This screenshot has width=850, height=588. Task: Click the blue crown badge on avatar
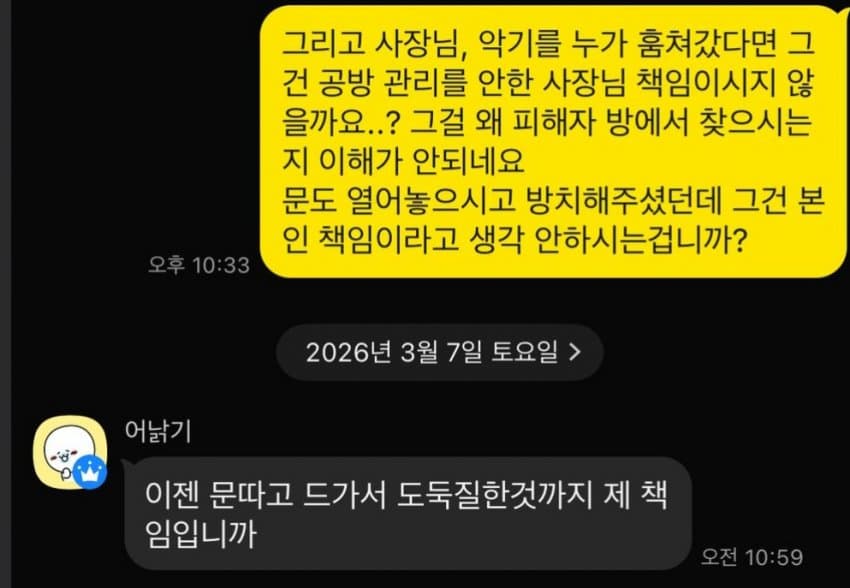click(x=89, y=472)
